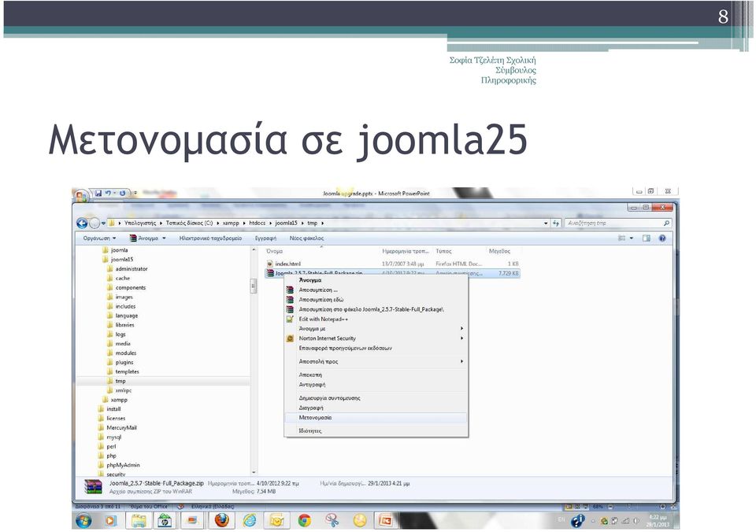This screenshot has width=756, height=532.
Task: Click the WinRAR archive icon in details pane
Action: coord(93,486)
